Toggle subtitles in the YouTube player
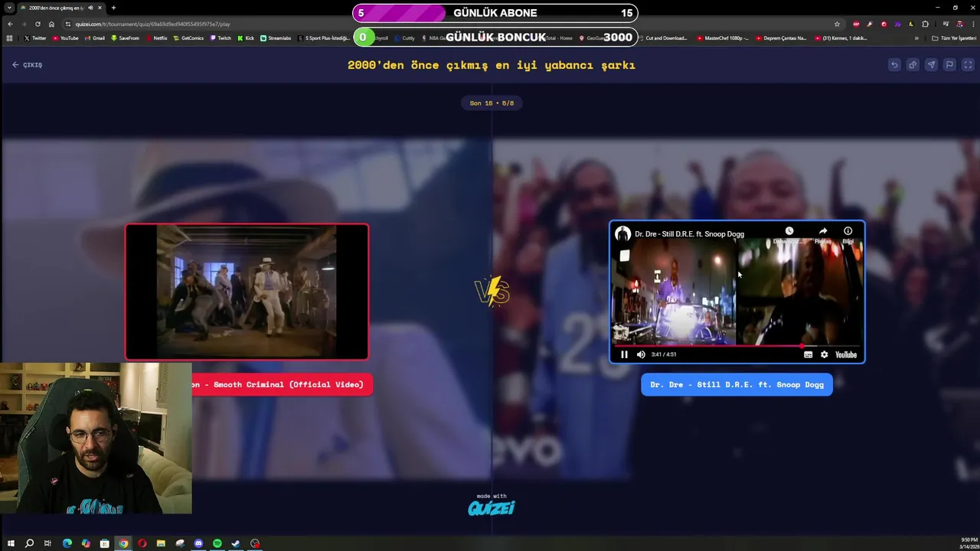This screenshot has width=980, height=551. (x=808, y=354)
